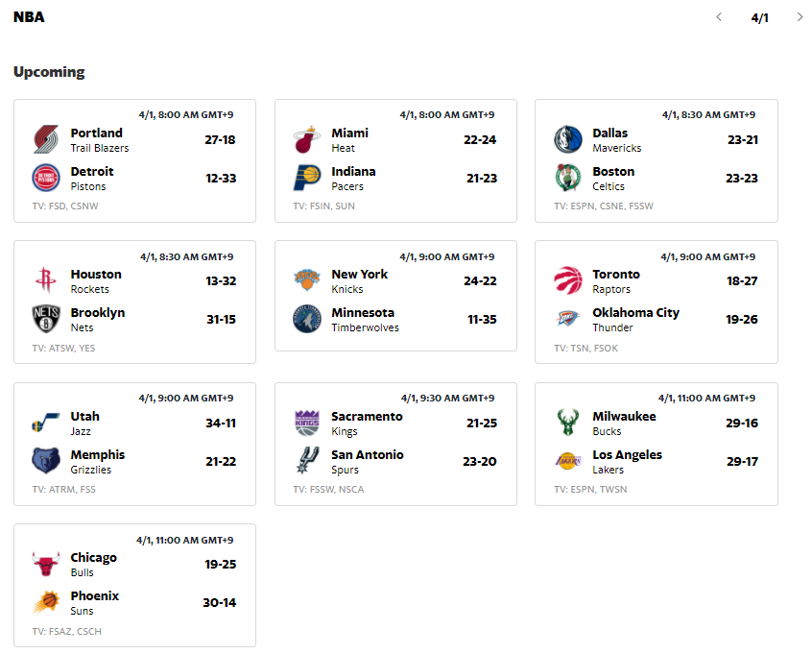
Task: Click the Portland Trail Blazers logo
Action: pyautogui.click(x=45, y=139)
